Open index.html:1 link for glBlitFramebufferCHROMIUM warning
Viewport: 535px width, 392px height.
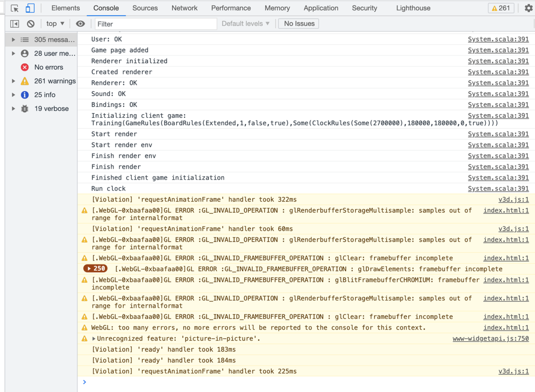click(506, 280)
